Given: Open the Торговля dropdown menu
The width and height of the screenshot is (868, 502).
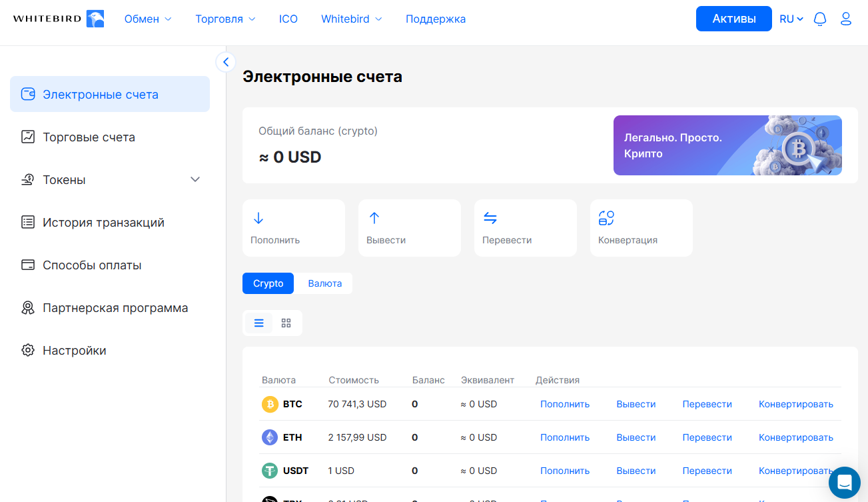Looking at the screenshot, I should pos(225,19).
